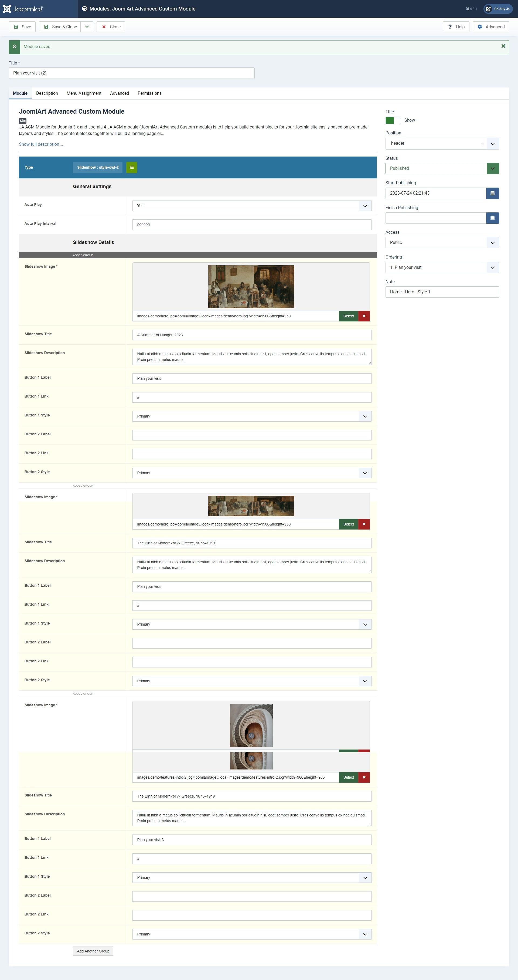Viewport: 518px width, 980px height.
Task: Click Add Another Group button
Action: (93, 951)
